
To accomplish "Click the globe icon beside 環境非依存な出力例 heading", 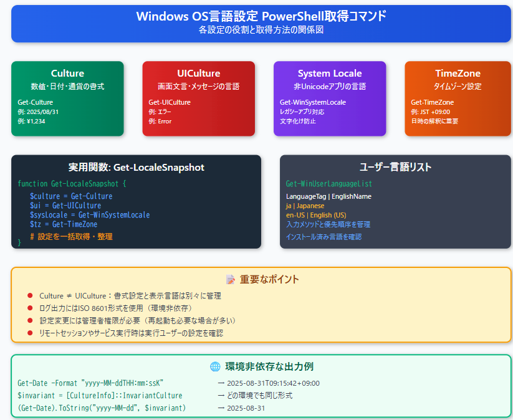I will coord(214,364).
